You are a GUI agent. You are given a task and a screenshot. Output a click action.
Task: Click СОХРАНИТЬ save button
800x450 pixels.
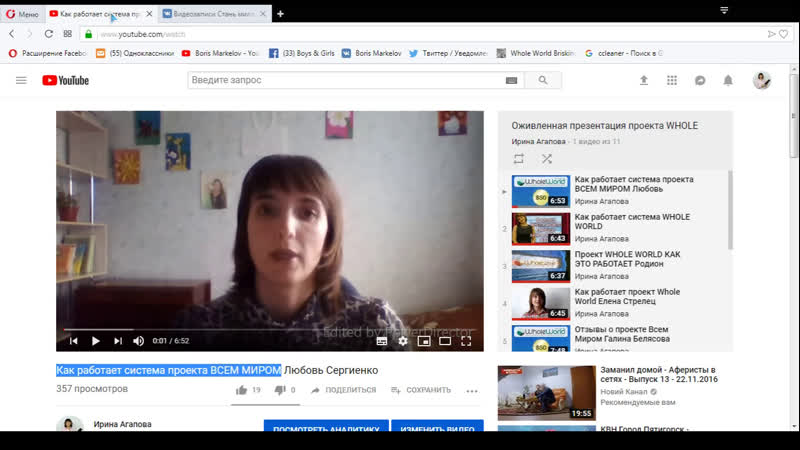coord(421,390)
